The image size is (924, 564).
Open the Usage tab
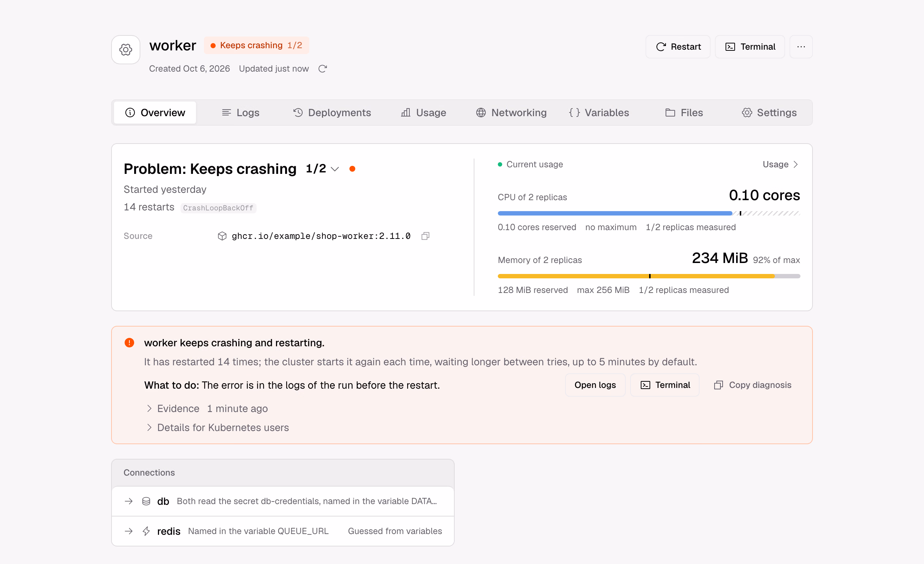click(423, 113)
